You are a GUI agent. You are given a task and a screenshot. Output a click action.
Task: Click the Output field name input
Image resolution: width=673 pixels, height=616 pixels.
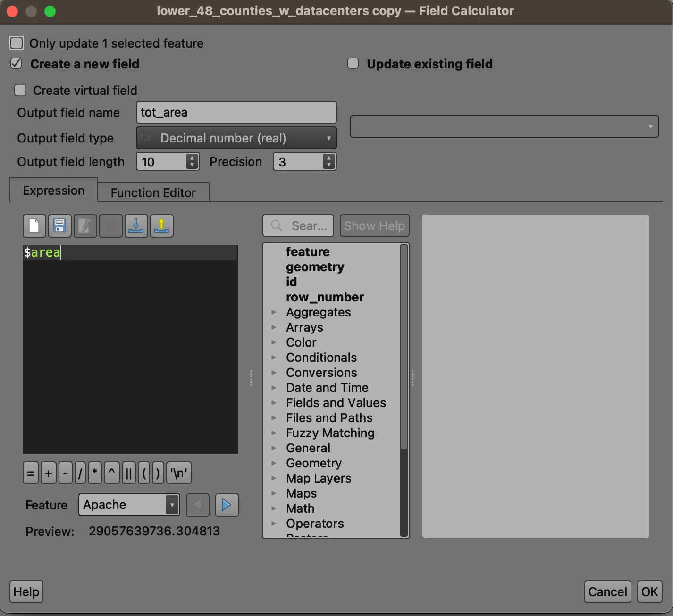[236, 113]
